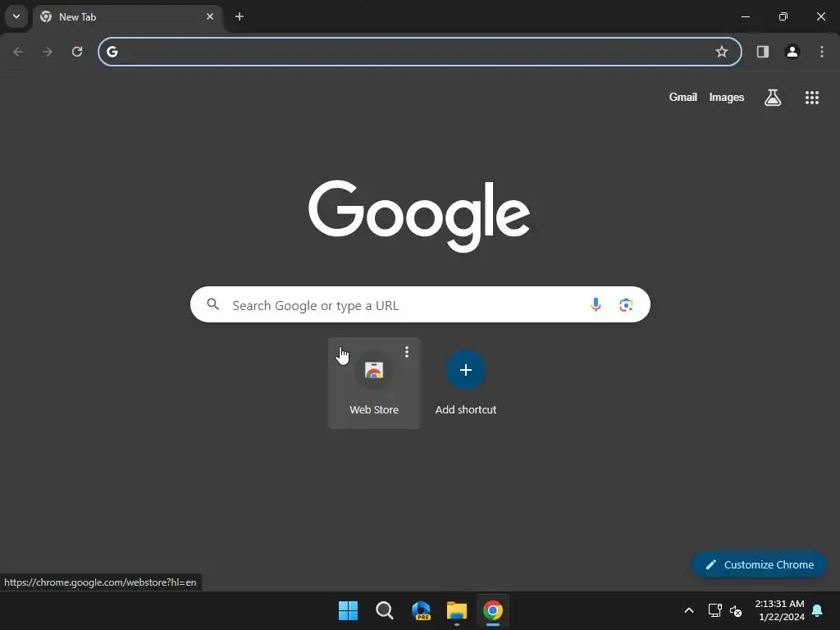Close the Chrome window

click(x=820, y=16)
